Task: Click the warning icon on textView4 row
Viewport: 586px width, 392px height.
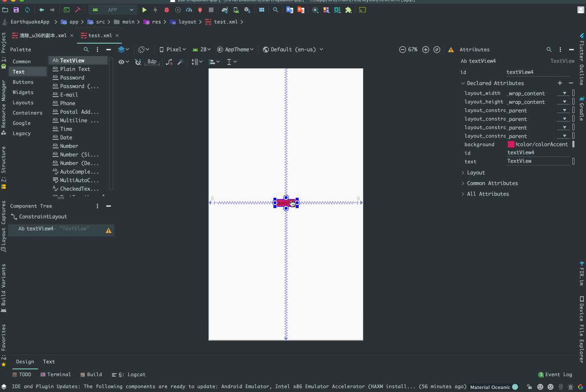Action: pos(109,231)
